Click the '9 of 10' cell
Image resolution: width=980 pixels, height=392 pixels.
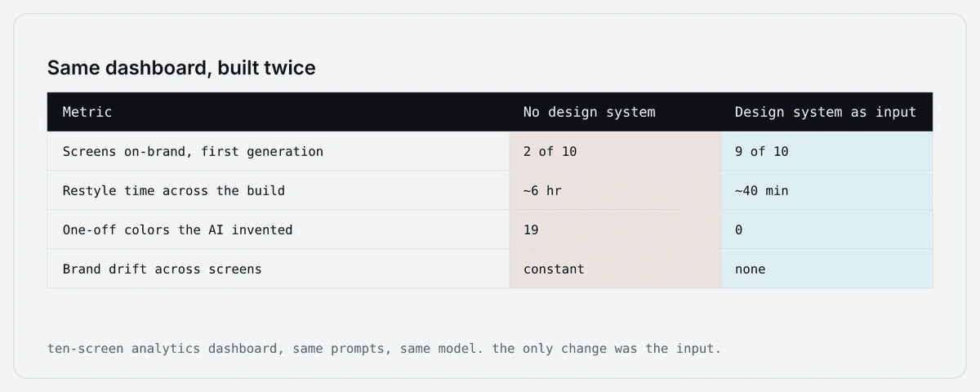826,151
